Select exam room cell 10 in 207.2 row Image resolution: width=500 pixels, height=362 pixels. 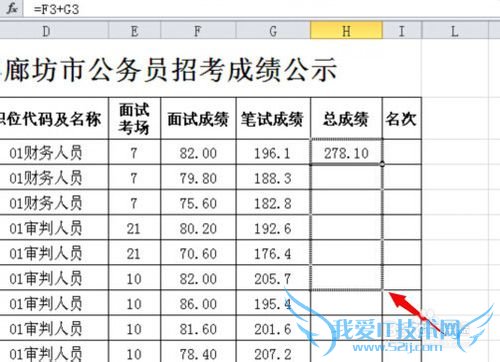(x=134, y=352)
